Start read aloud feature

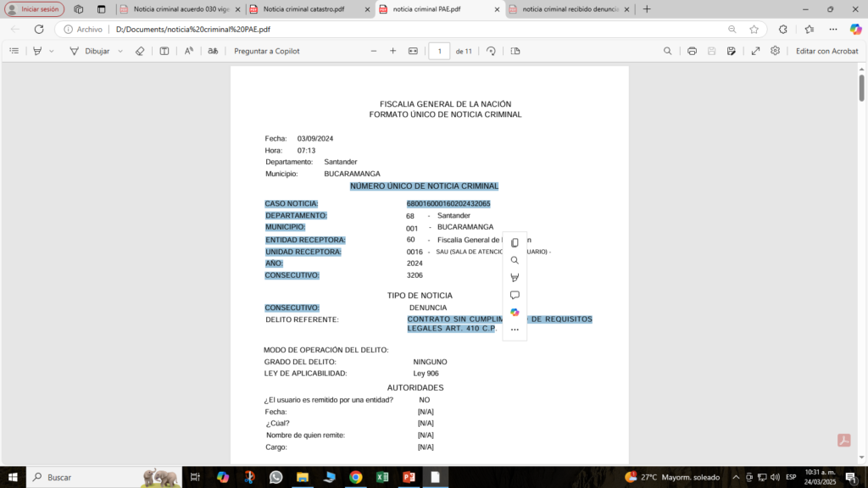[189, 51]
